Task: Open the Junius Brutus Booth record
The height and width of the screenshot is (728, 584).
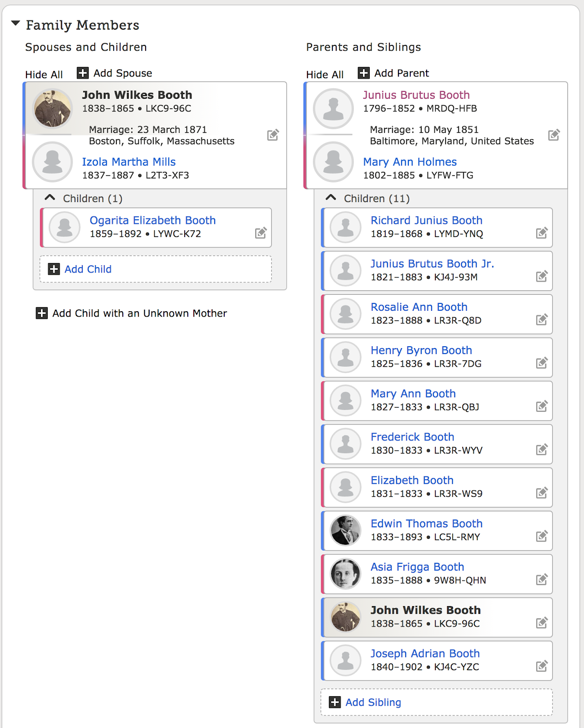Action: coord(417,95)
